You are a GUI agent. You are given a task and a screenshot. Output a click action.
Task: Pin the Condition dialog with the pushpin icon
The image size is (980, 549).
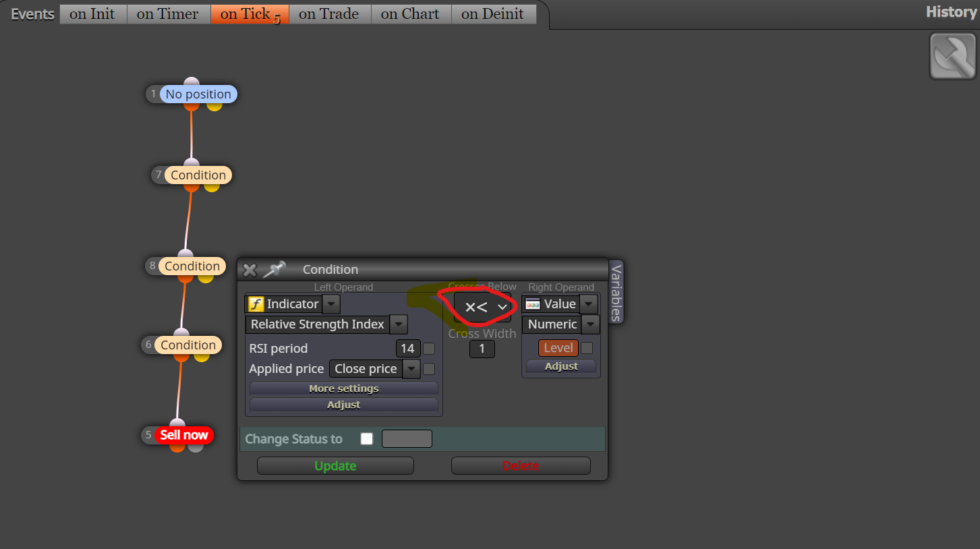(274, 270)
